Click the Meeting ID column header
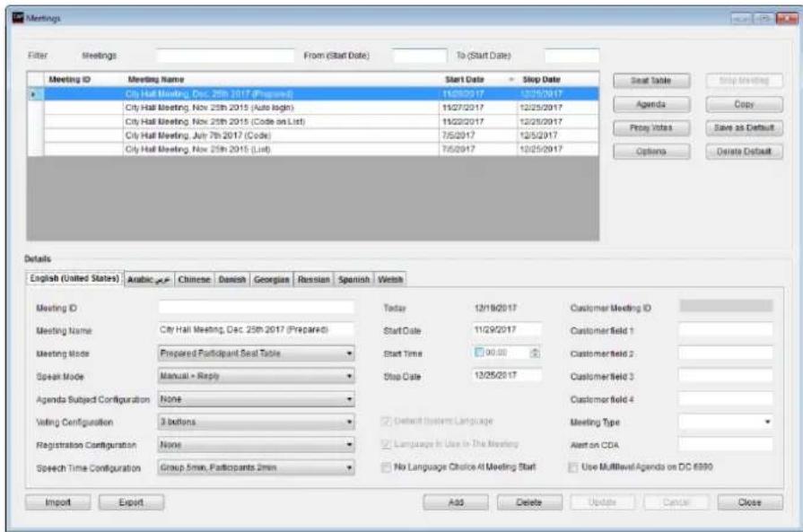This screenshot has width=803, height=532. 83,79
